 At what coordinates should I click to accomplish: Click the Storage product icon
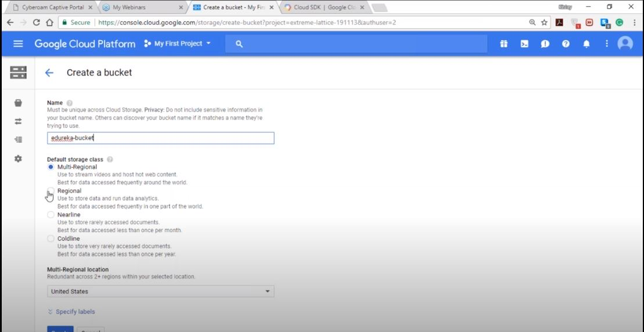(x=18, y=73)
